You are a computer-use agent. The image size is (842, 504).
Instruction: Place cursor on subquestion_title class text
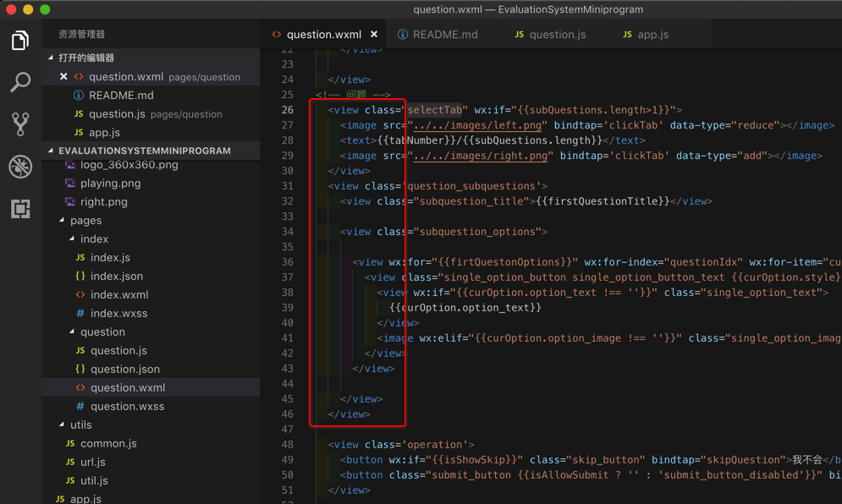[x=471, y=201]
